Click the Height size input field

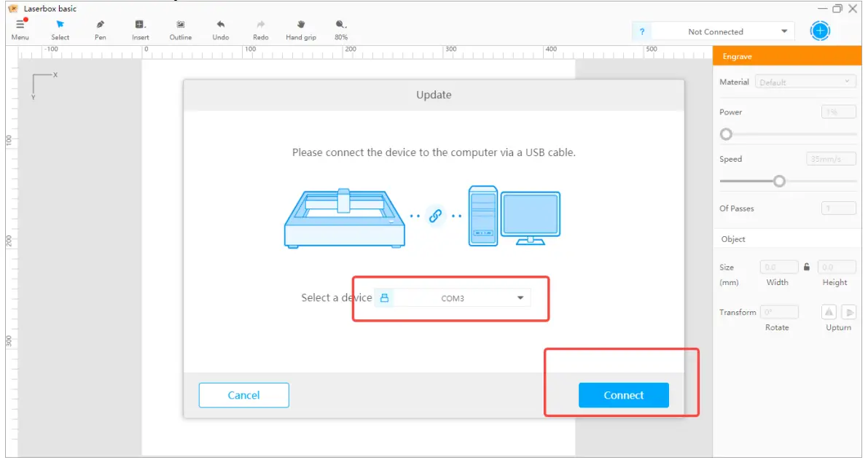pos(837,267)
